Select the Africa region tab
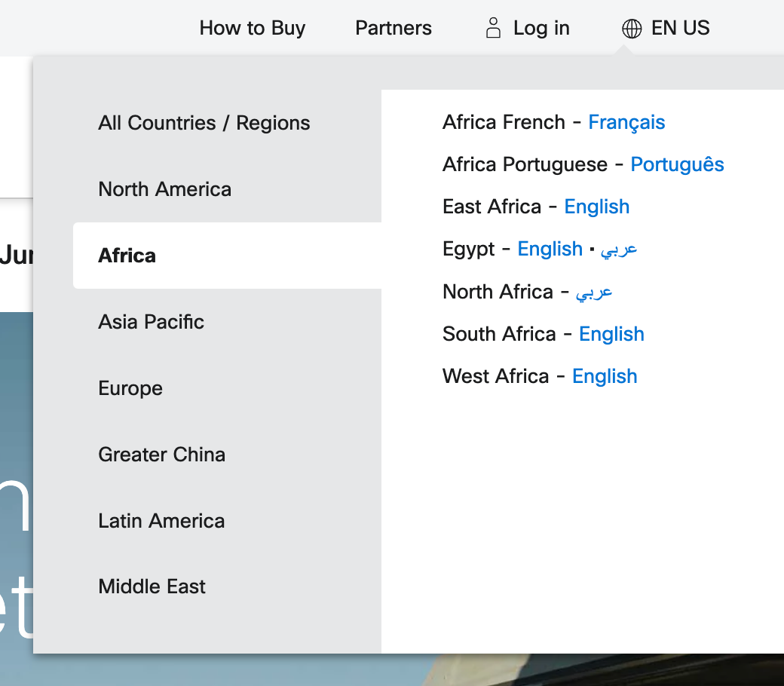 (228, 256)
